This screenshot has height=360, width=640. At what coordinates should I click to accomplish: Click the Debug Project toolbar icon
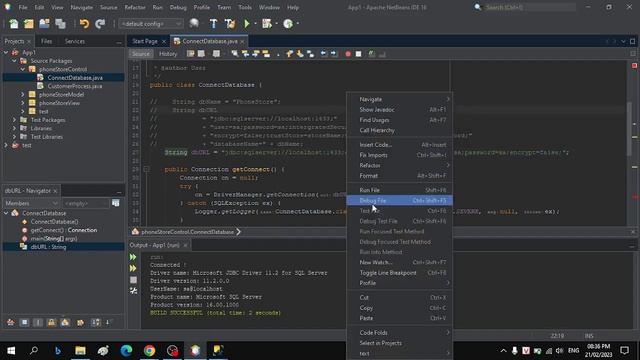pos(267,24)
